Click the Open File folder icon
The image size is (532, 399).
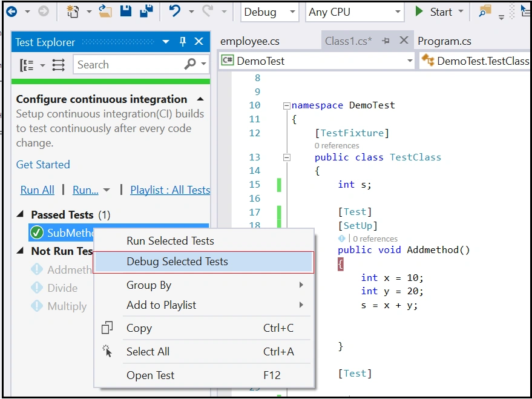pos(105,12)
